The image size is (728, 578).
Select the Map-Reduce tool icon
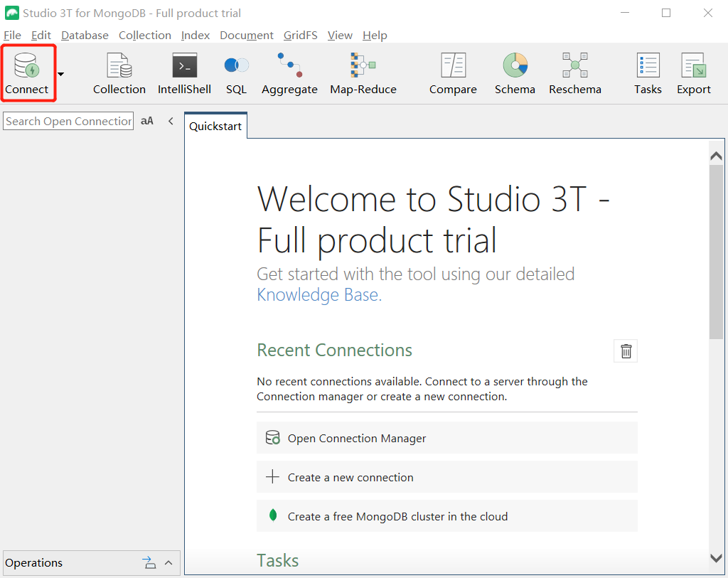(363, 73)
